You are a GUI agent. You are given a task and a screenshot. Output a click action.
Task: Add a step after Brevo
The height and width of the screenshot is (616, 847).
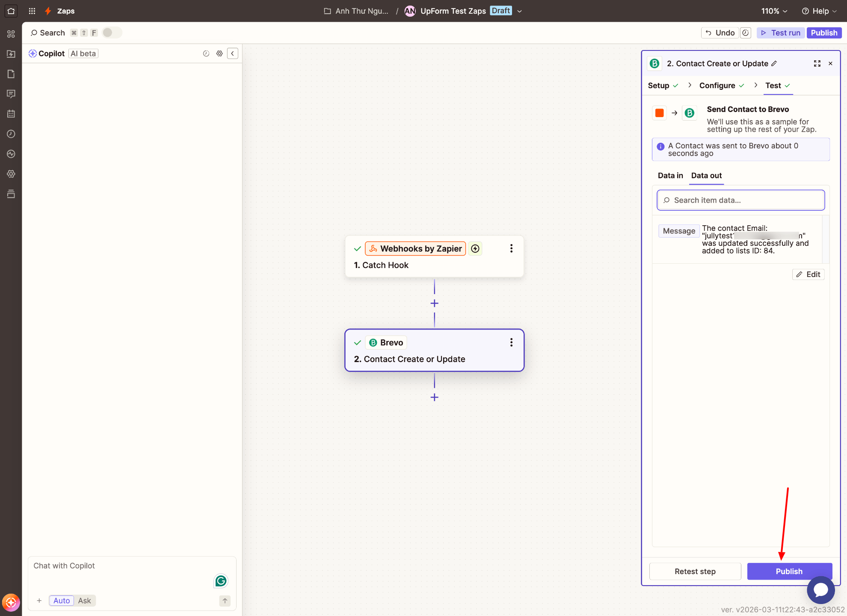435,398
